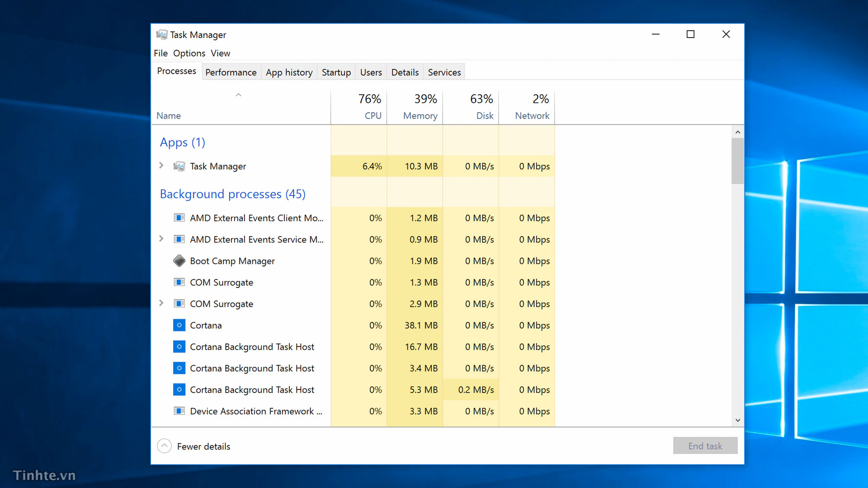Screen dimensions: 868x488
Task: Collapse to Fewer details view
Action: point(194,446)
